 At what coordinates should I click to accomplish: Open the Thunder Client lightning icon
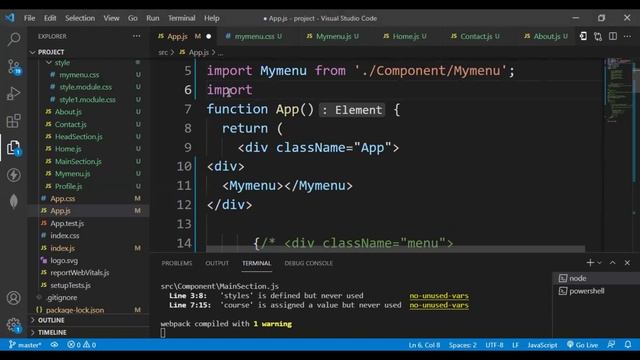click(13, 175)
